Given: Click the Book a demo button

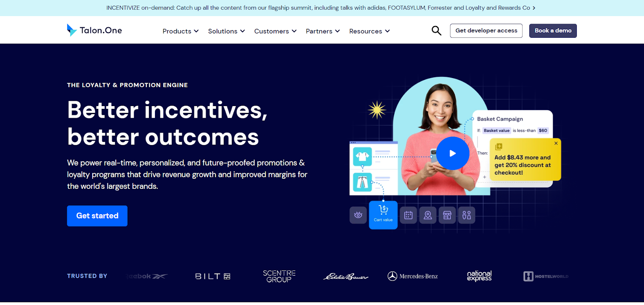Looking at the screenshot, I should (553, 31).
